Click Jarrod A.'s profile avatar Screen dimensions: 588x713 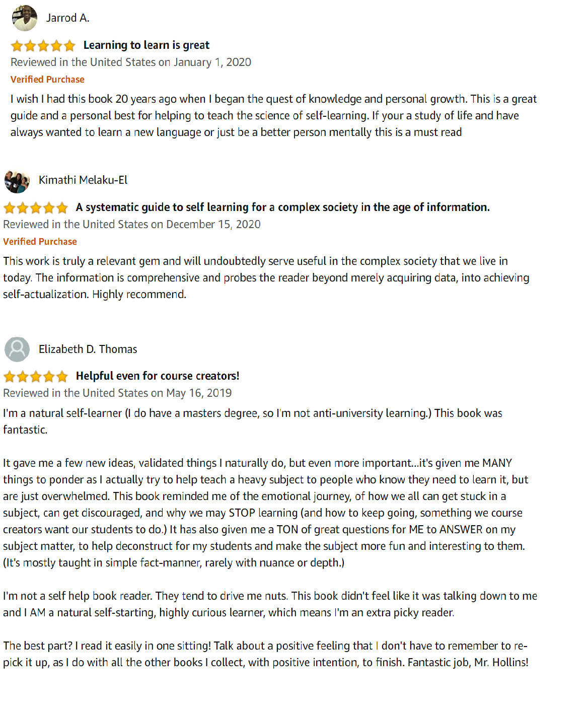click(x=24, y=18)
